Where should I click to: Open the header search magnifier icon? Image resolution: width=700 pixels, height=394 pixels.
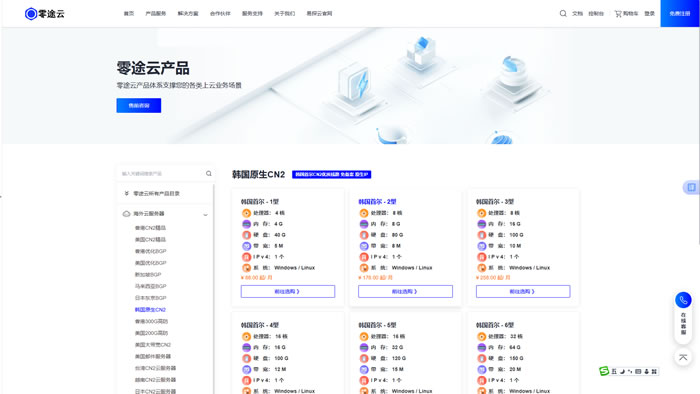tap(563, 13)
